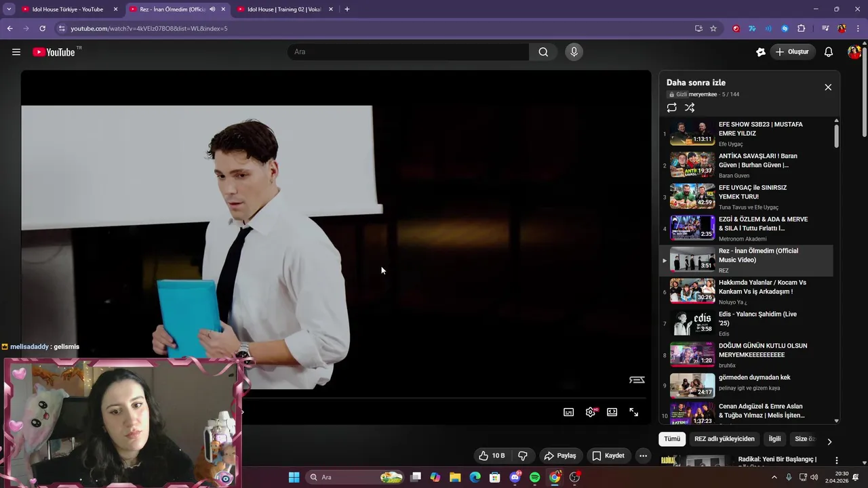Click the install app icon in address bar
The image size is (868, 488).
698,28
